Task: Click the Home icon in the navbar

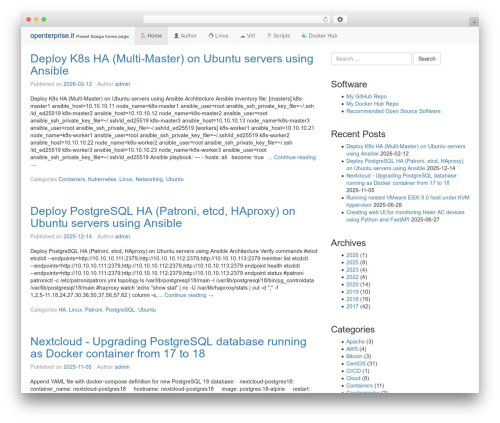Action: (x=143, y=36)
